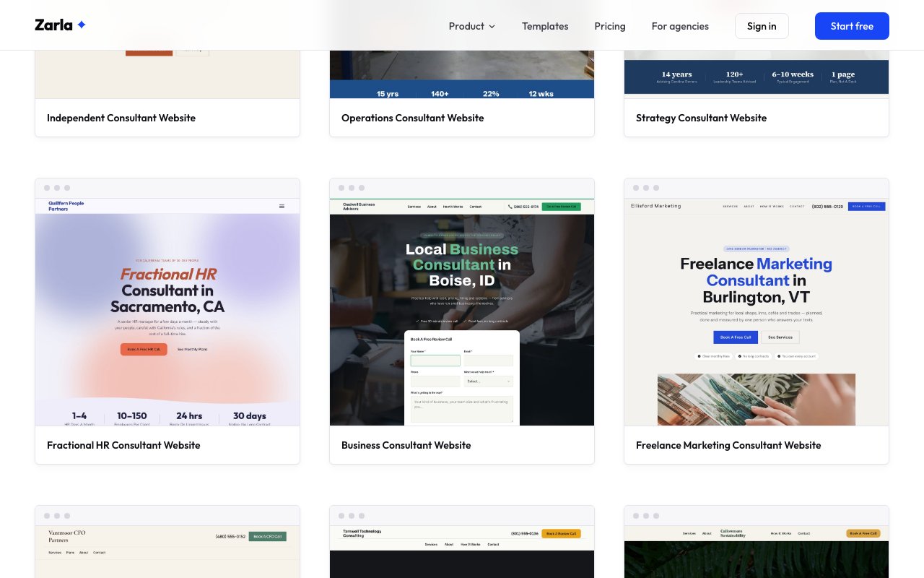
Task: Open select dropdown in Boise preview form
Action: 489,381
